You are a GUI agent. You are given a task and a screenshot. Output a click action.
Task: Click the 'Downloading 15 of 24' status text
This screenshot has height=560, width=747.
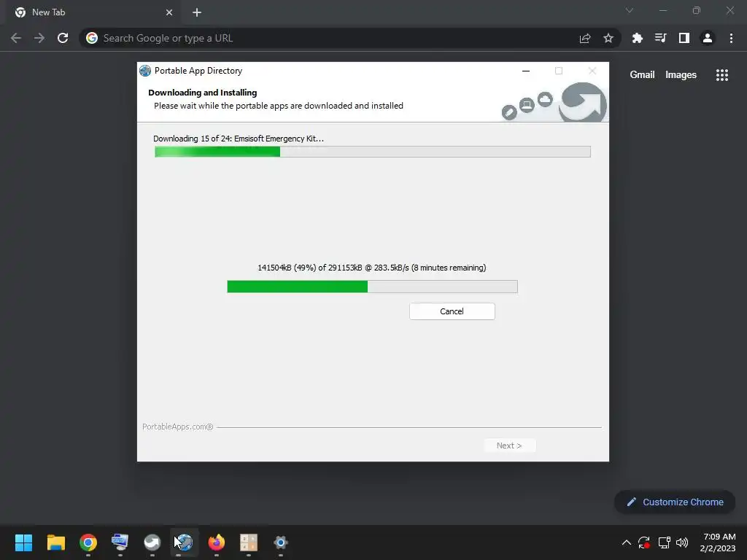[x=239, y=139]
